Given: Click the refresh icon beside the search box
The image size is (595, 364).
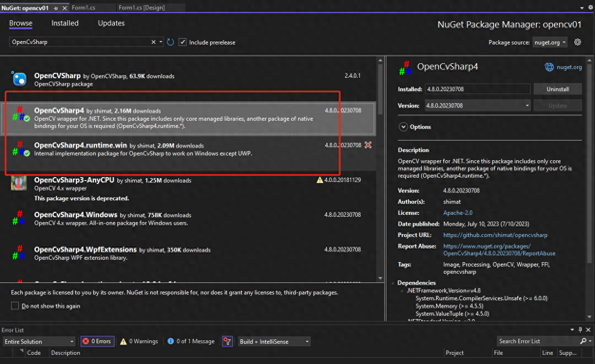Looking at the screenshot, I should [x=170, y=42].
